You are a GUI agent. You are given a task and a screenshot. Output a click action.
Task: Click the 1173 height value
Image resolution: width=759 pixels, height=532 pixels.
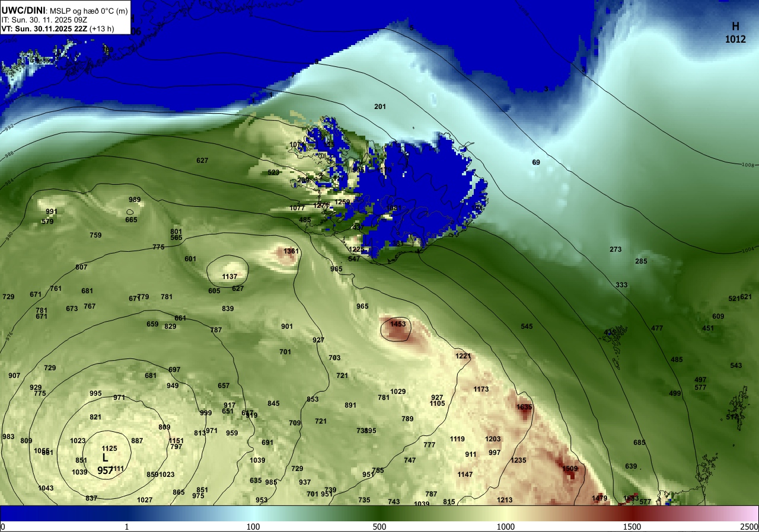click(481, 389)
